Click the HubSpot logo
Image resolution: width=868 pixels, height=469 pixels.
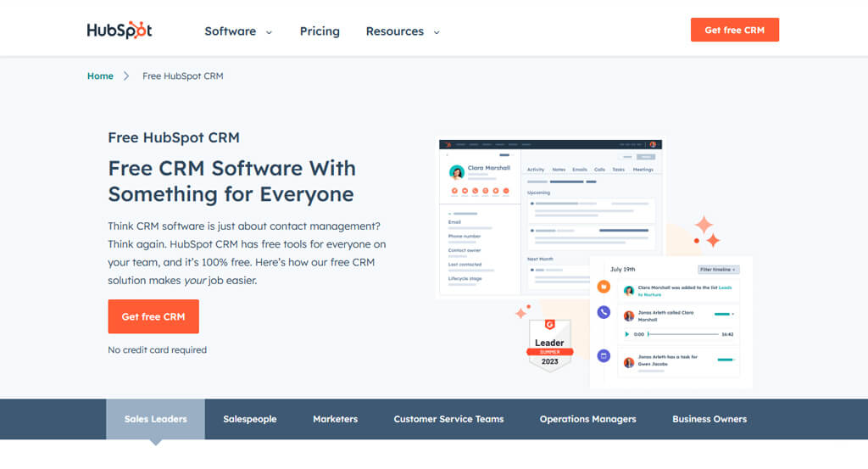tap(119, 31)
